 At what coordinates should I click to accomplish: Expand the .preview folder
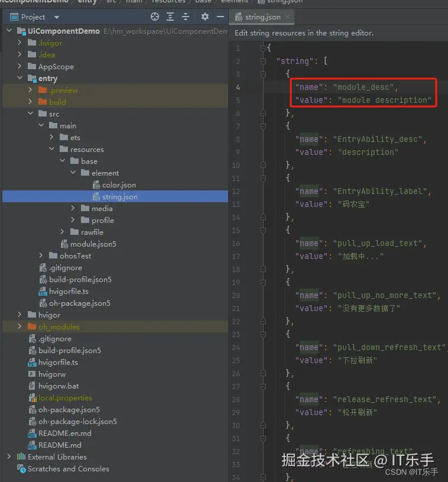tap(30, 89)
